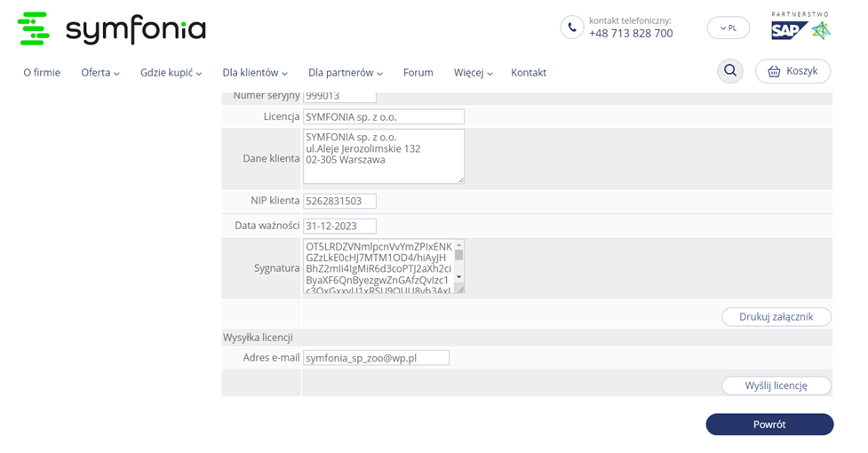868x453 pixels.
Task: Expand the Oferta menu
Action: pos(100,73)
